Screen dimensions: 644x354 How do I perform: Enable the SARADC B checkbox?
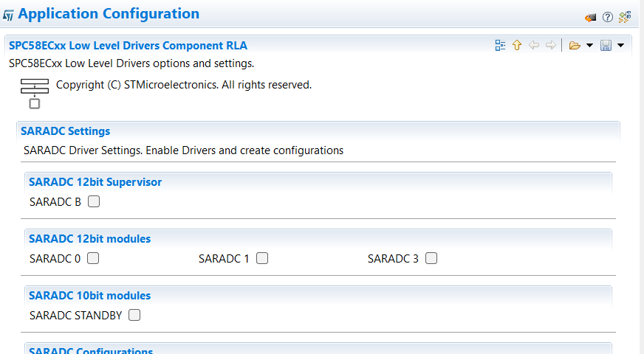click(x=94, y=201)
